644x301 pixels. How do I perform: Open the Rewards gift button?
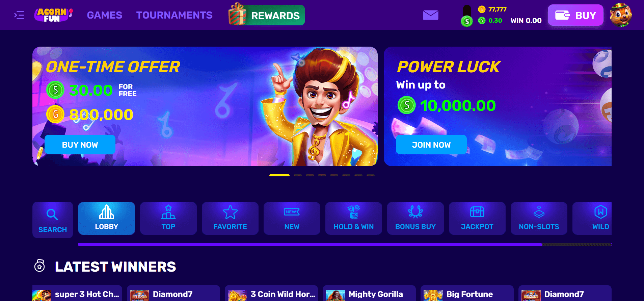267,15
